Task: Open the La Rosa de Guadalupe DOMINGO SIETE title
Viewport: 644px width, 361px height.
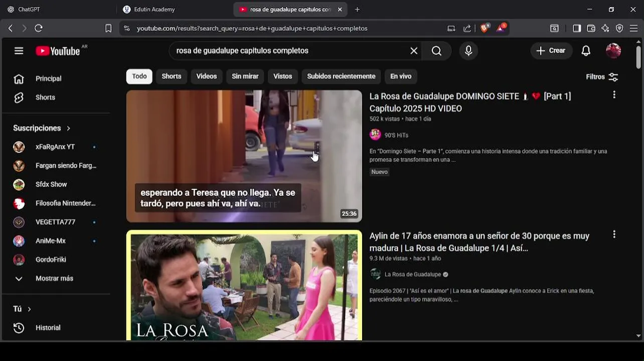Action: point(470,102)
